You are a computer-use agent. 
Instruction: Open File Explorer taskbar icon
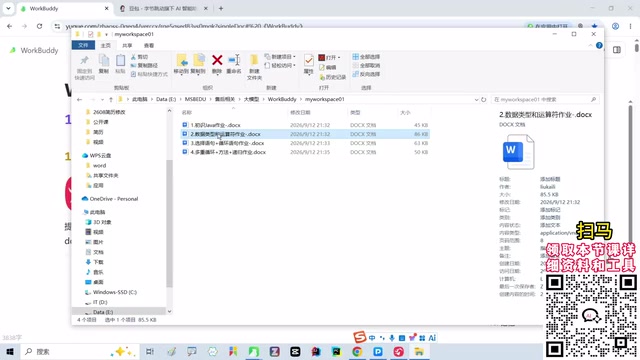pyautogui.click(x=419, y=351)
